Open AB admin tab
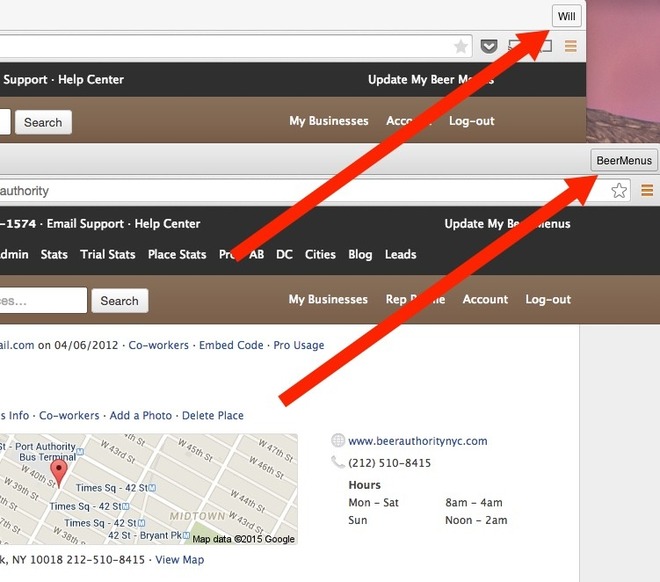This screenshot has height=582, width=660. click(257, 254)
